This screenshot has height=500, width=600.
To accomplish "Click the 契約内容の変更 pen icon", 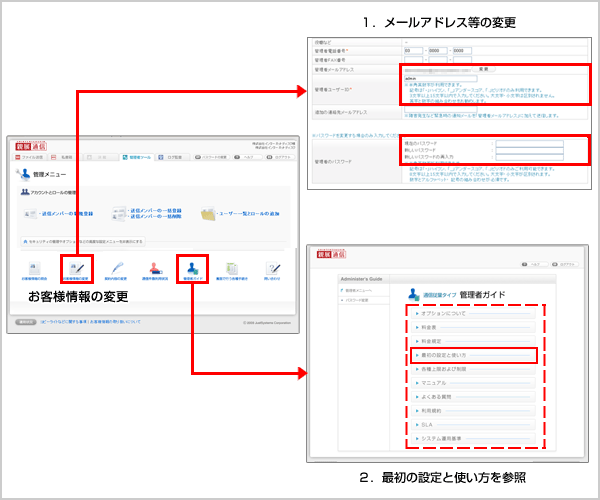I will coord(118,268).
